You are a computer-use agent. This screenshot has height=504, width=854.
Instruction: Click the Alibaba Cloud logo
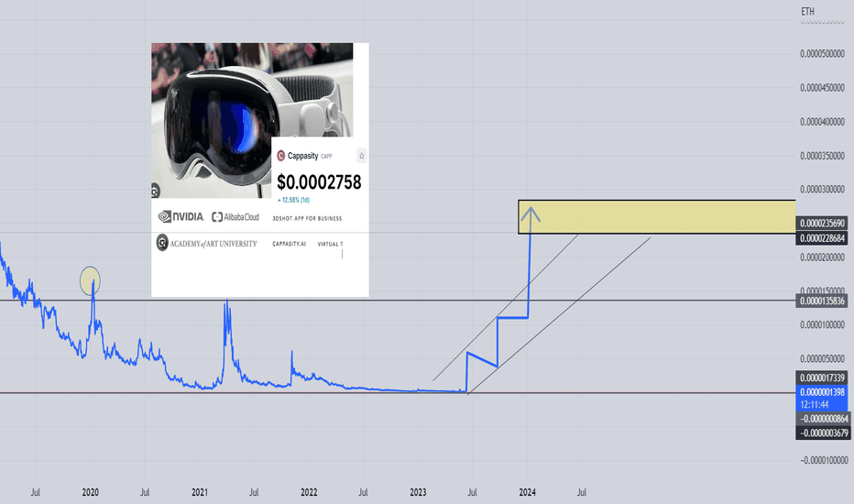point(235,217)
